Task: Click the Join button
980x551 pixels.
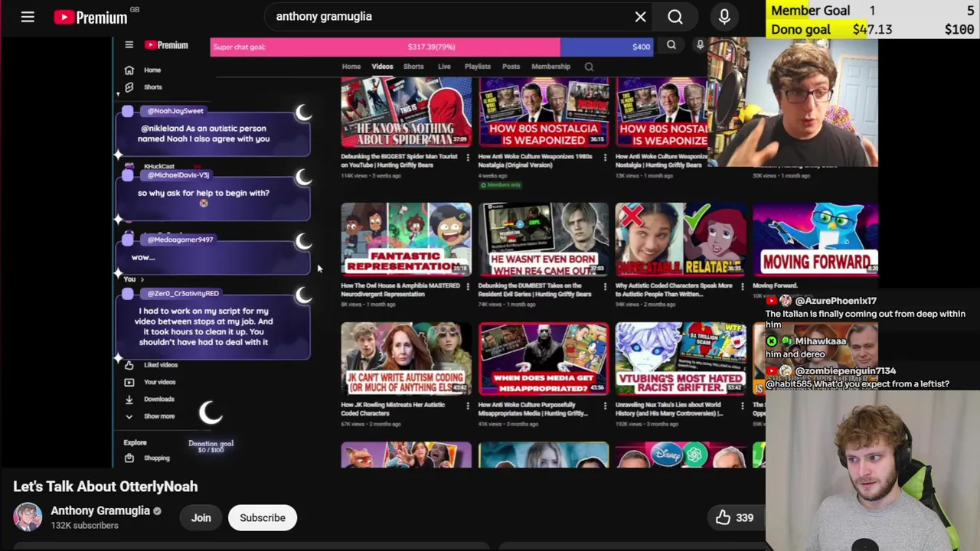Action: 201,517
